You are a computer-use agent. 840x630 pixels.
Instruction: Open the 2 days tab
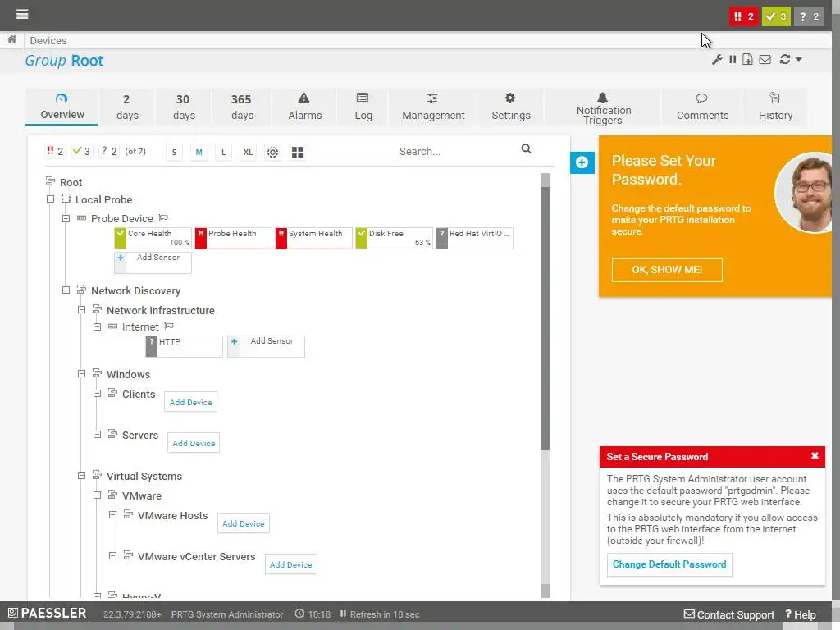127,107
